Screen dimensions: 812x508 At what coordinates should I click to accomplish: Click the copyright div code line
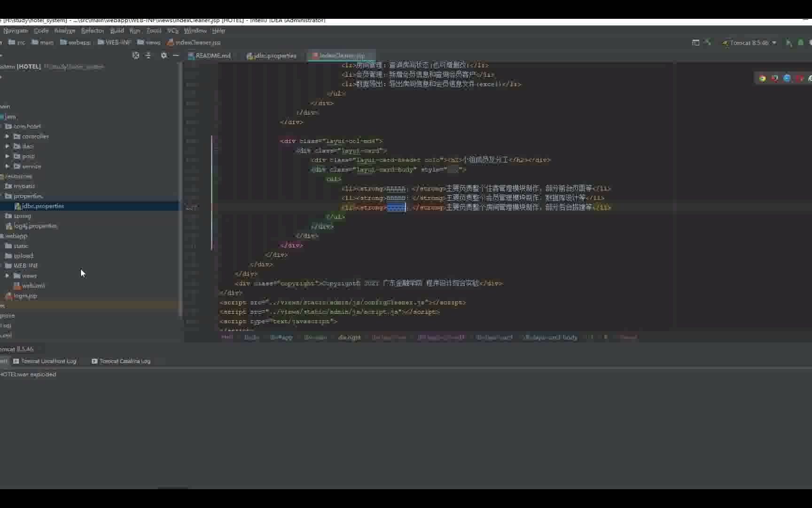[x=369, y=284]
